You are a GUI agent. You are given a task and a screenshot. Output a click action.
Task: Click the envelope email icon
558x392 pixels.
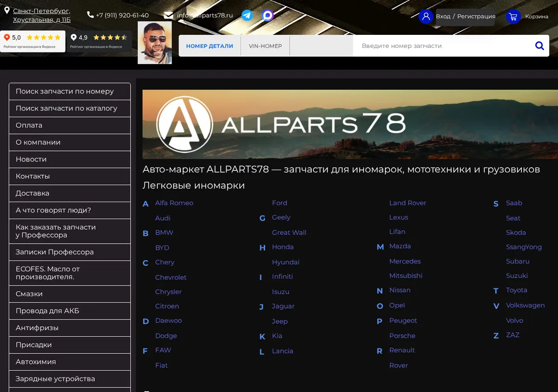tap(168, 15)
